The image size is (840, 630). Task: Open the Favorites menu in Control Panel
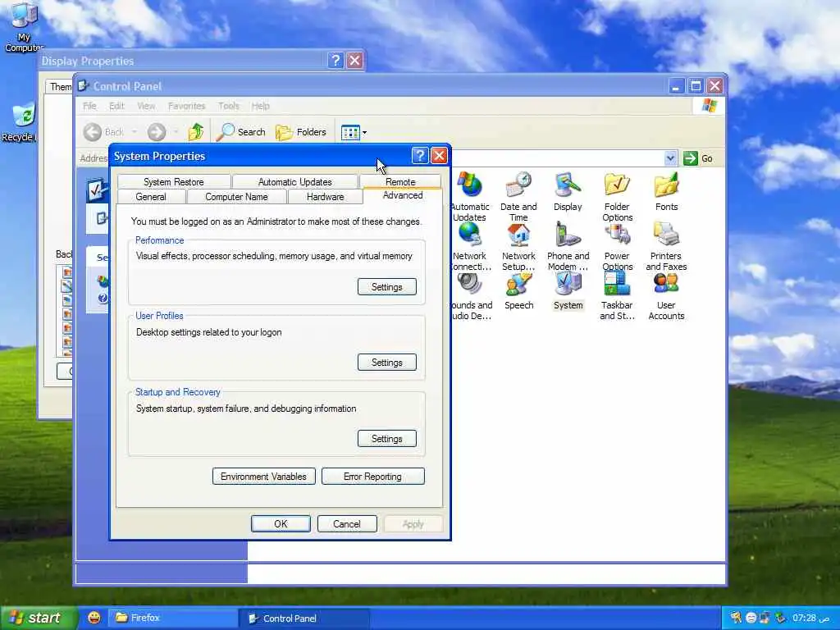pos(186,106)
